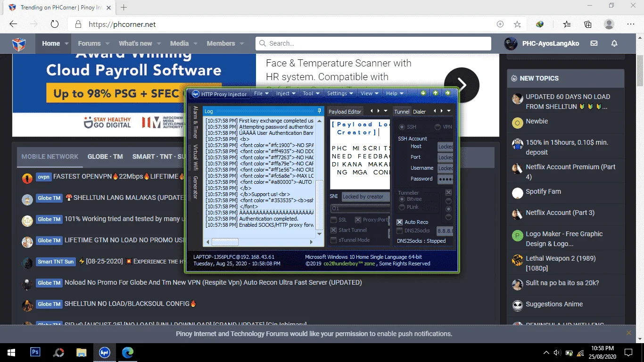Click the Internet Download Manager extension icon

540,24
